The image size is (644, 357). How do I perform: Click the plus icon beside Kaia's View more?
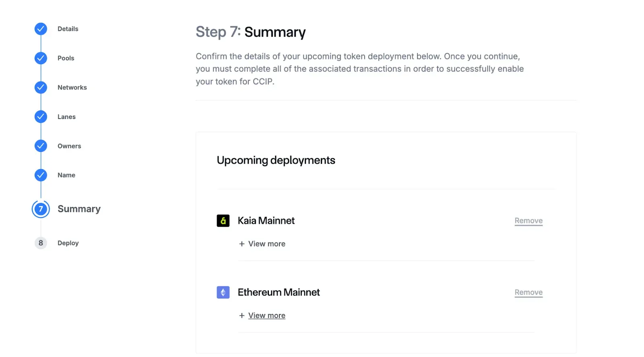point(242,244)
